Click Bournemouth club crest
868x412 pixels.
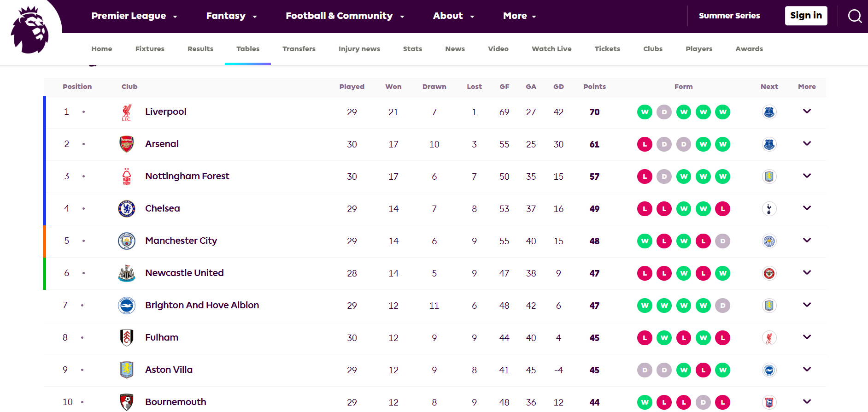click(126, 402)
